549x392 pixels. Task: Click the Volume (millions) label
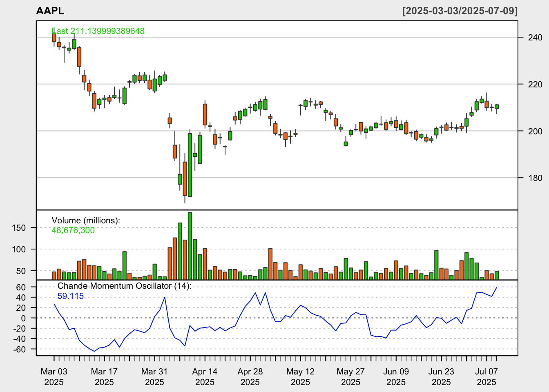(x=86, y=220)
